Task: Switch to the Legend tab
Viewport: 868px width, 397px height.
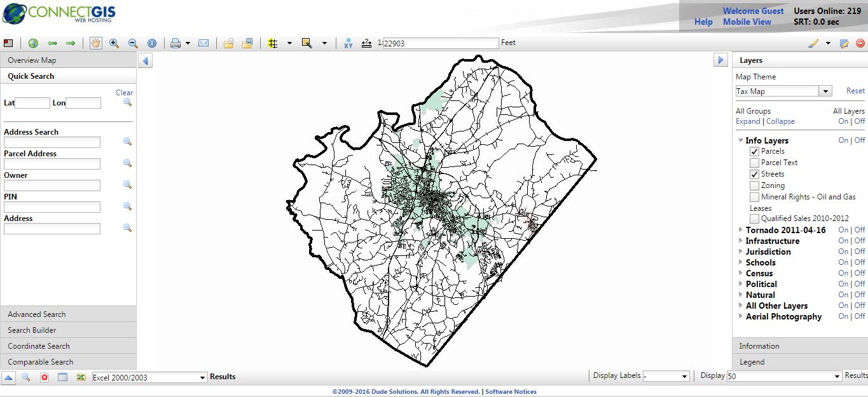Action: point(752,361)
